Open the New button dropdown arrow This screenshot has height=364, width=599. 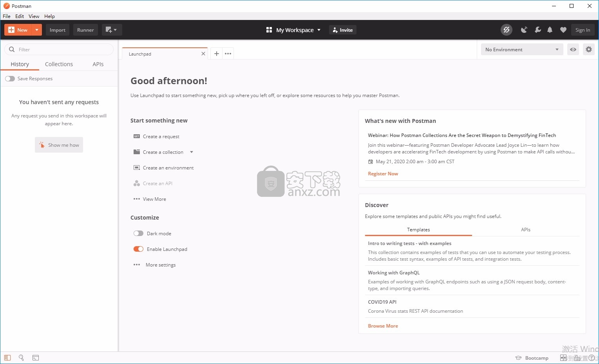tap(37, 30)
